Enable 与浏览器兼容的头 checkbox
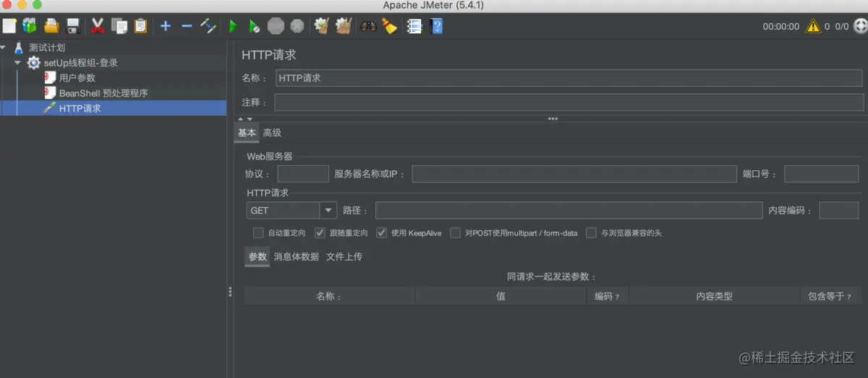Viewport: 868px width, 378px height. tap(592, 233)
